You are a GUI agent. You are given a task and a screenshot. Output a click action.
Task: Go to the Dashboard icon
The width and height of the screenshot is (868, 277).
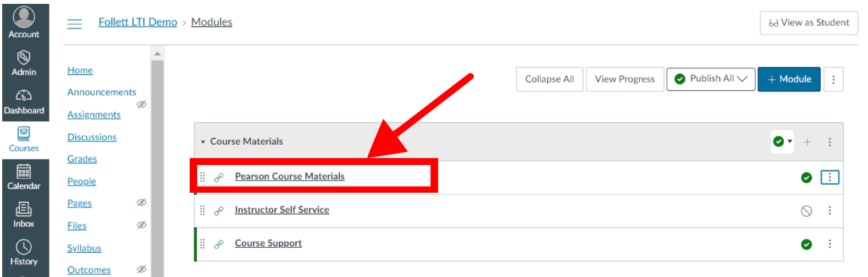coord(24,96)
